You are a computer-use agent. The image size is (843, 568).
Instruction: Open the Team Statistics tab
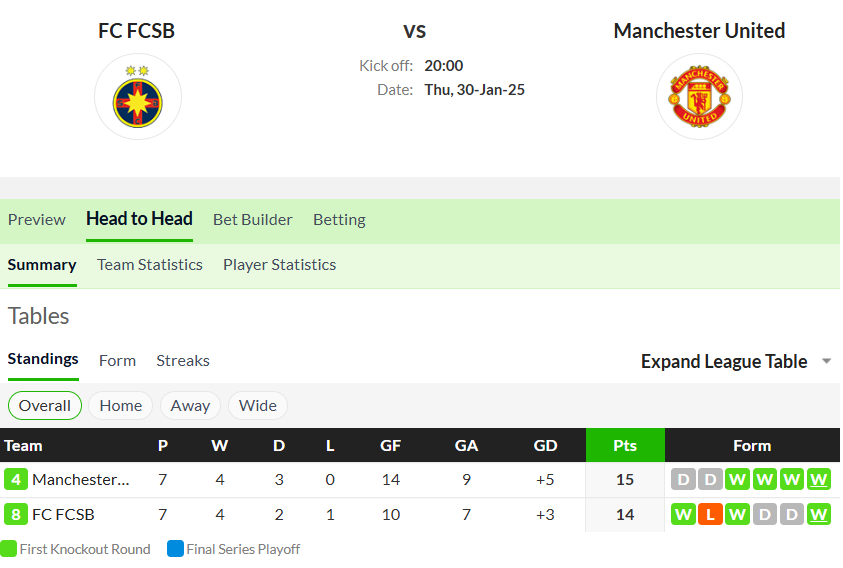pyautogui.click(x=149, y=265)
